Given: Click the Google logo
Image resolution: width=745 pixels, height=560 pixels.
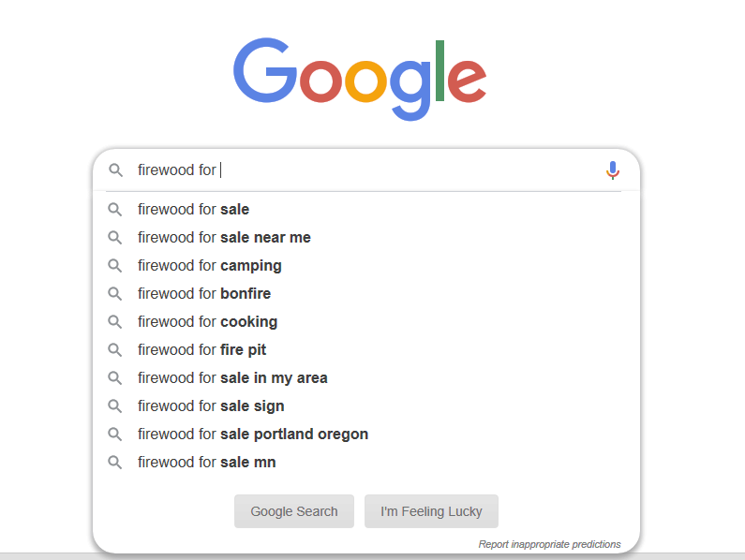Looking at the screenshot, I should tap(360, 78).
